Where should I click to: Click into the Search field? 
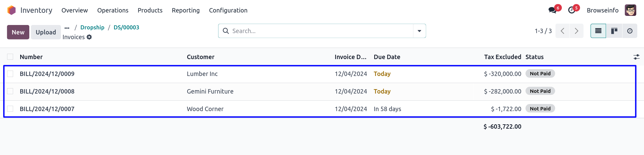click(x=316, y=31)
